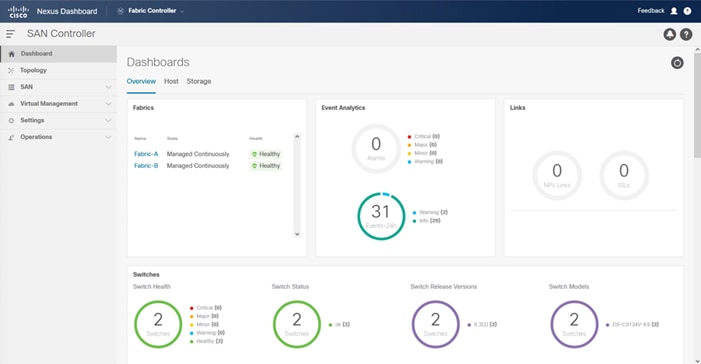Select Major (0) alarm legend entry
Screen dimensions: 701x364
click(422, 145)
